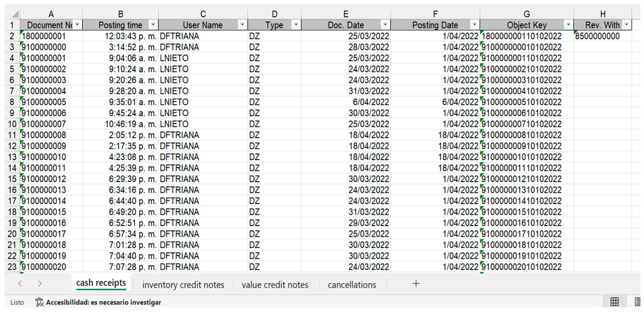Switch to the value credit notes sheet
644x312 pixels.
pyautogui.click(x=275, y=285)
